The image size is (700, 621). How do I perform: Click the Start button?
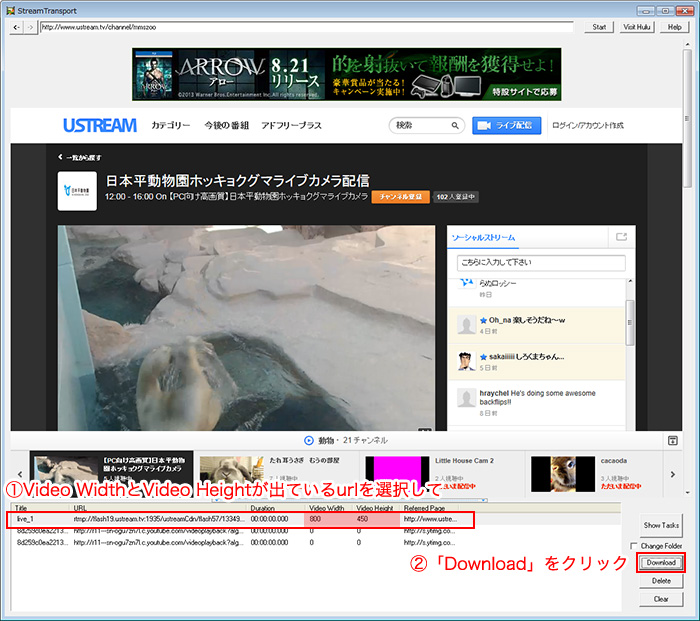[599, 27]
